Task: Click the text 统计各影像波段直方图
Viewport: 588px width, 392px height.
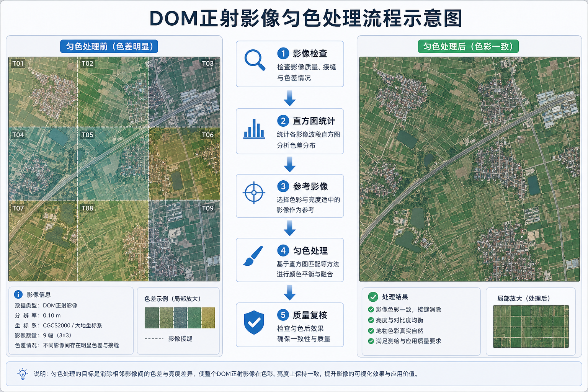Action: pyautogui.click(x=309, y=134)
